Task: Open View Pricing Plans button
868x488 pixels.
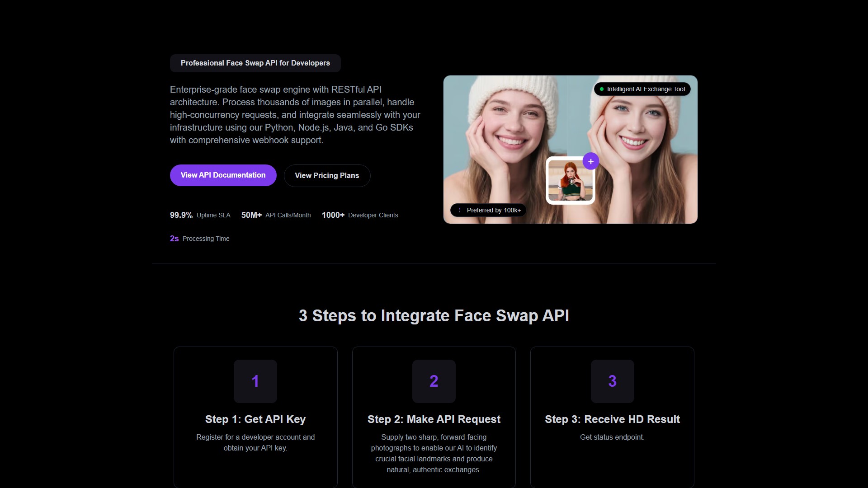Action: click(x=327, y=176)
